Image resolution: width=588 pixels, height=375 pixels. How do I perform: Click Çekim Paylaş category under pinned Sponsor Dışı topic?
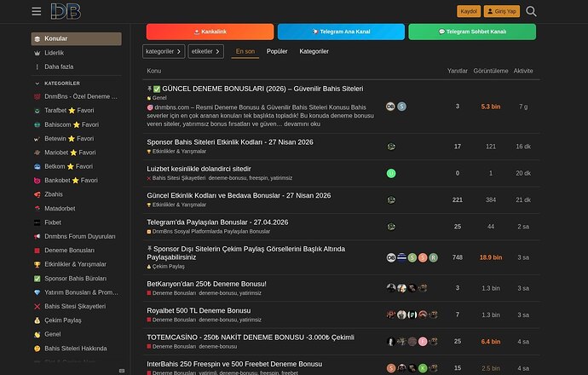[166, 267]
